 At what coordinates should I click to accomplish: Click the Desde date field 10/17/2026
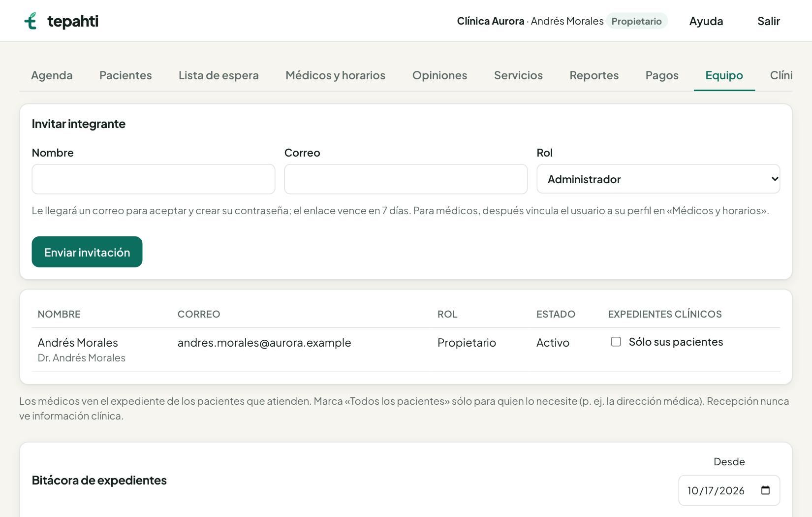729,490
